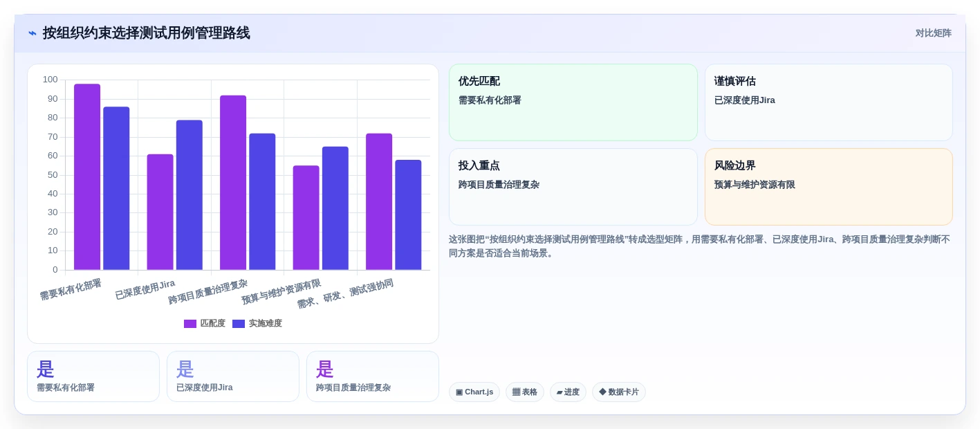Click the 匹配度 legend label
The width and height of the screenshot is (980, 429).
(213, 323)
